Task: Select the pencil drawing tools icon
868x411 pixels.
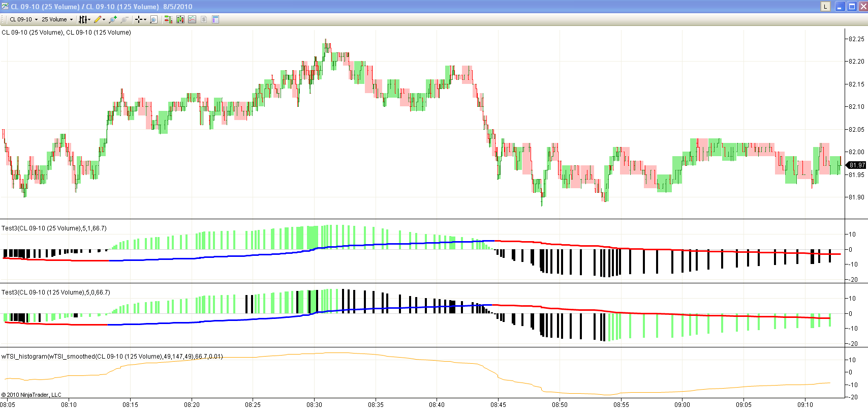Action: (x=98, y=19)
